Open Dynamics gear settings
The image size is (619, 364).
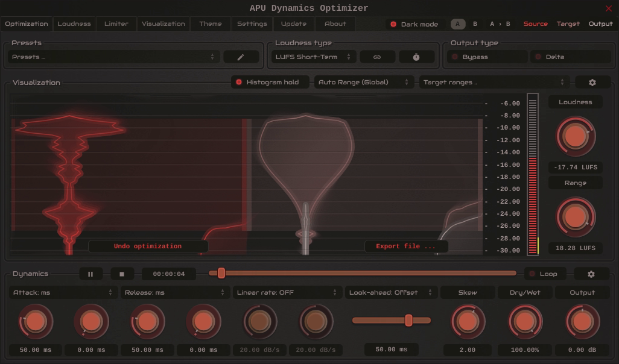(591, 274)
